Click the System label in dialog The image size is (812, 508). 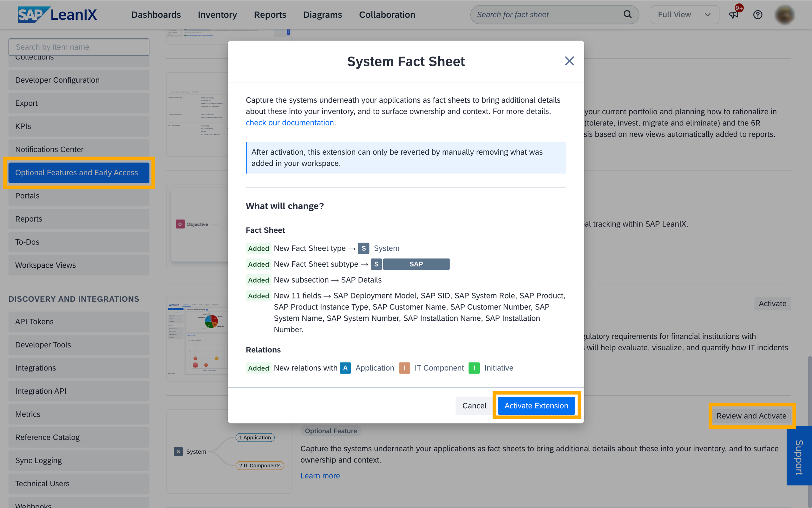(387, 248)
